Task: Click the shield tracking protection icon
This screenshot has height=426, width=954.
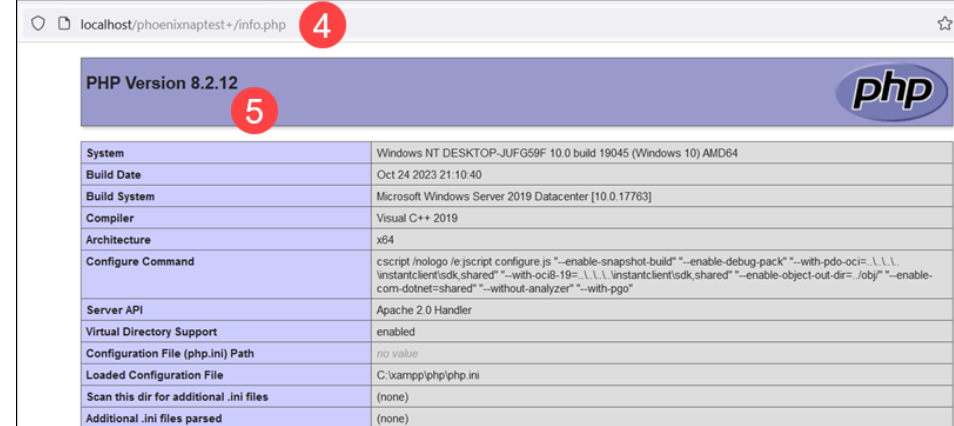Action: [x=38, y=24]
